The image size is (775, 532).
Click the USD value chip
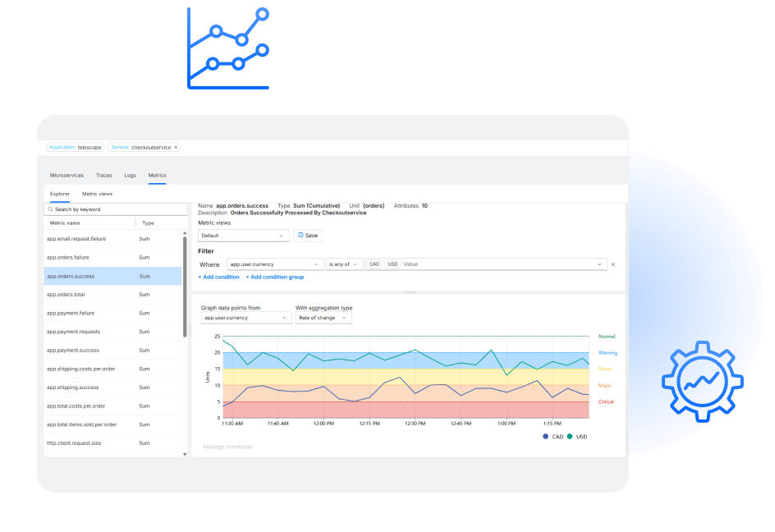coord(392,264)
